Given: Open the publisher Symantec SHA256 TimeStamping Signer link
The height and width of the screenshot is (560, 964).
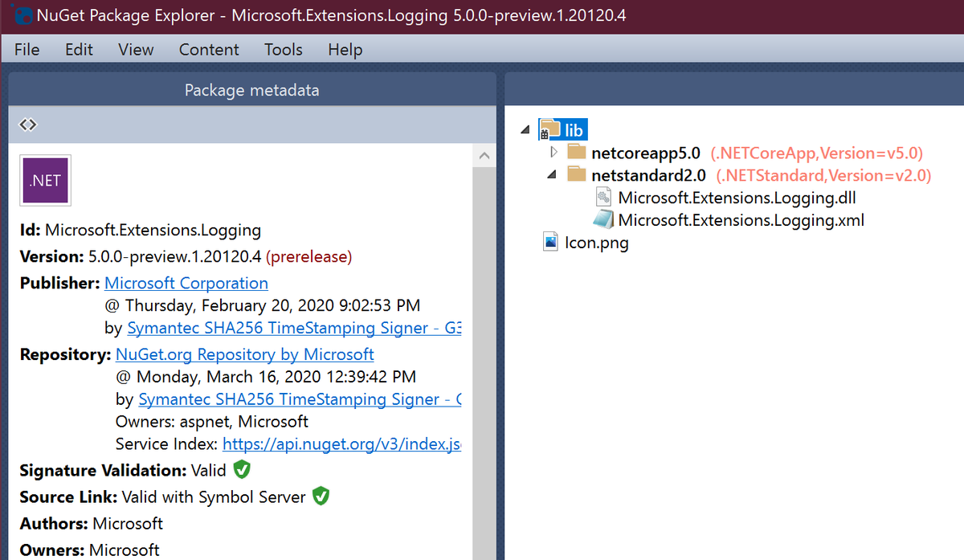Looking at the screenshot, I should [x=294, y=328].
